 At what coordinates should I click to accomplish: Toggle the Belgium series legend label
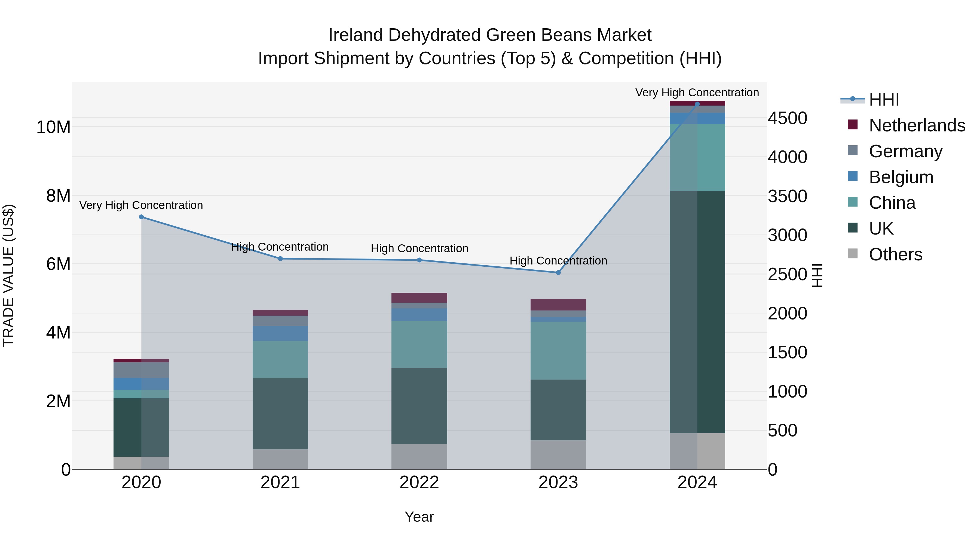901,177
